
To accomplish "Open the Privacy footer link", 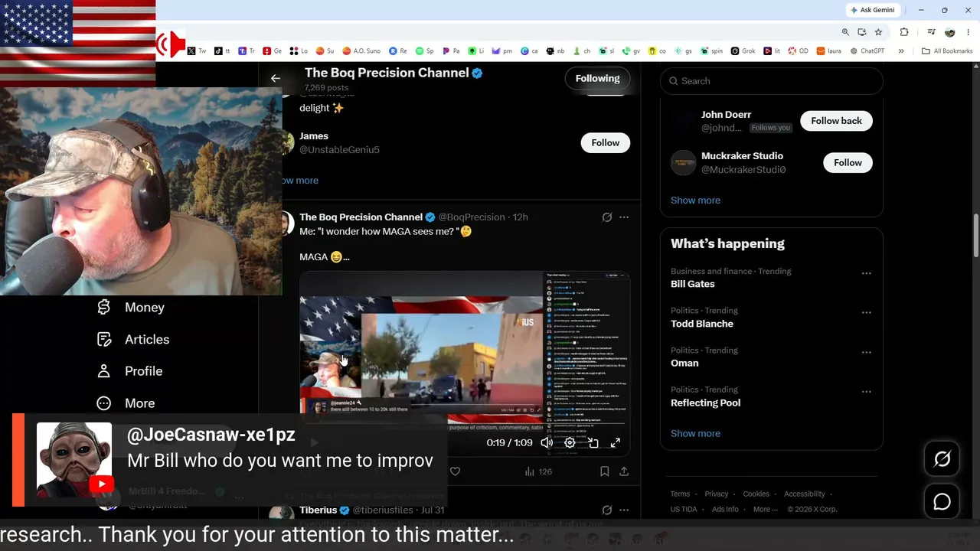I will tap(717, 494).
